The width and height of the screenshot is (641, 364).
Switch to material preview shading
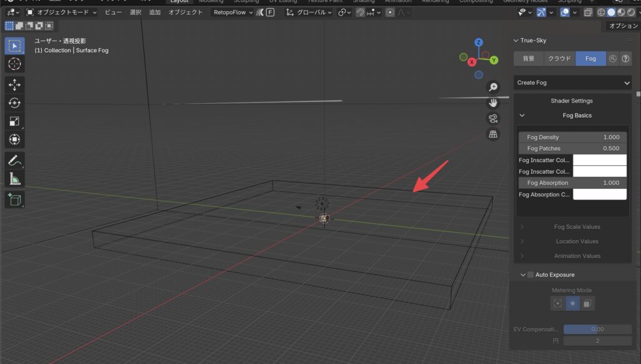[621, 13]
